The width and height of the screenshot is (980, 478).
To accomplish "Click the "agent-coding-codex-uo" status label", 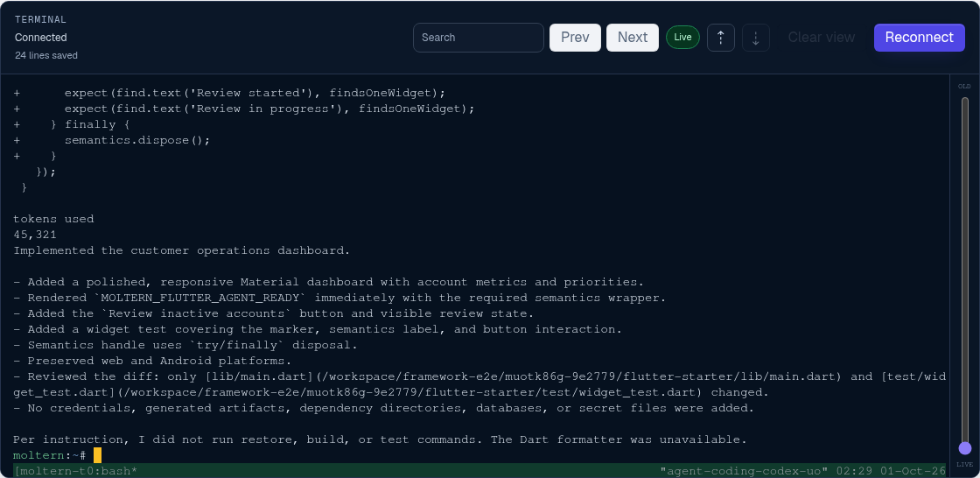I will coord(744,470).
